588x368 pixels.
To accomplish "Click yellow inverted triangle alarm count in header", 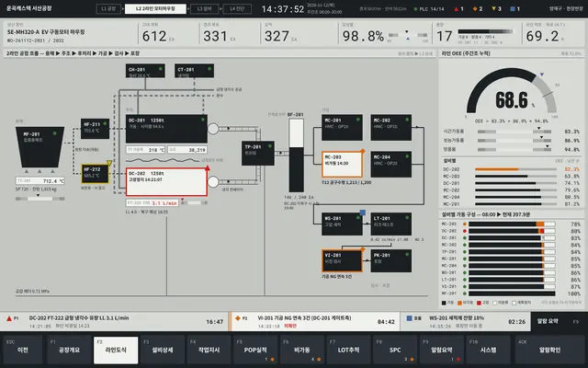I will pyautogui.click(x=496, y=8).
